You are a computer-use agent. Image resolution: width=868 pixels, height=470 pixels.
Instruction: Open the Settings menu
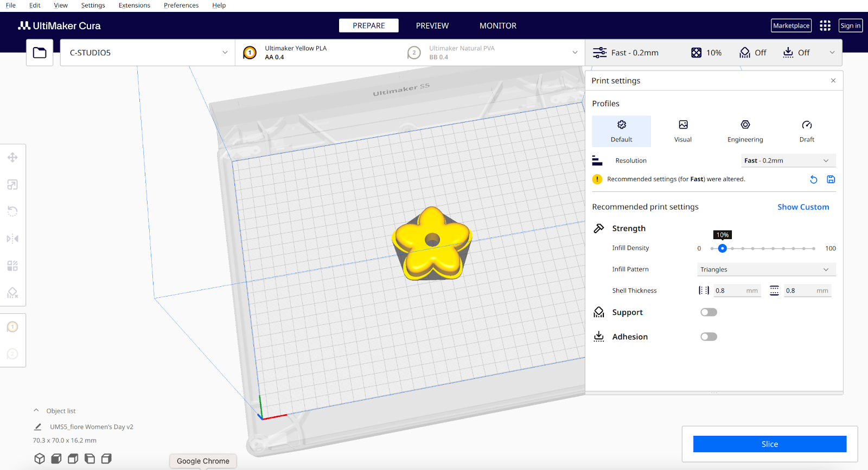tap(93, 5)
